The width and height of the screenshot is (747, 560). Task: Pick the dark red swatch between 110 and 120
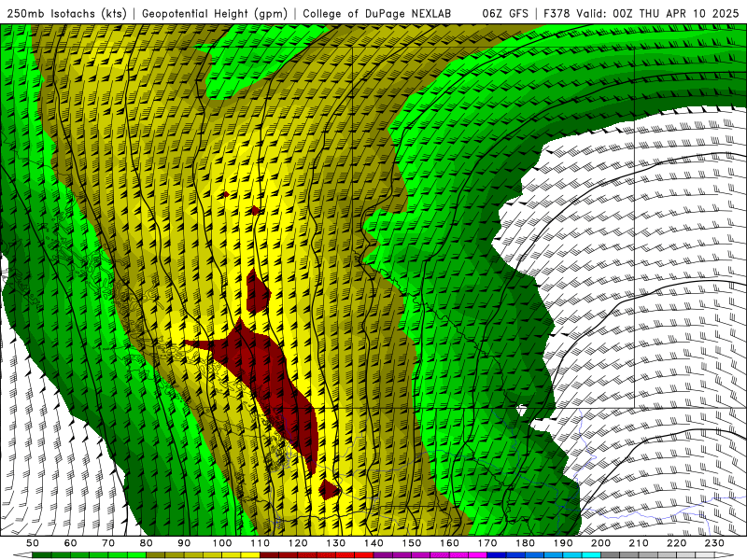coord(269,555)
